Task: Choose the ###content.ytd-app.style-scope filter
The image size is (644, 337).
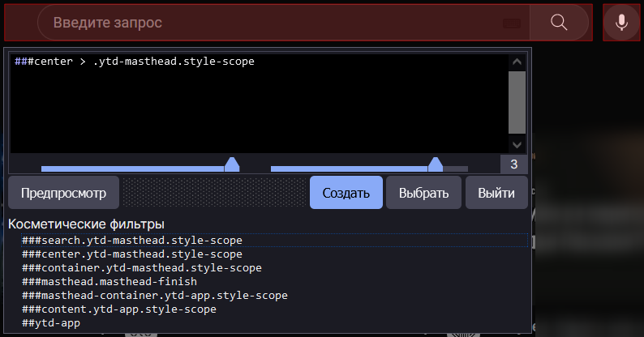Action: pyautogui.click(x=119, y=309)
